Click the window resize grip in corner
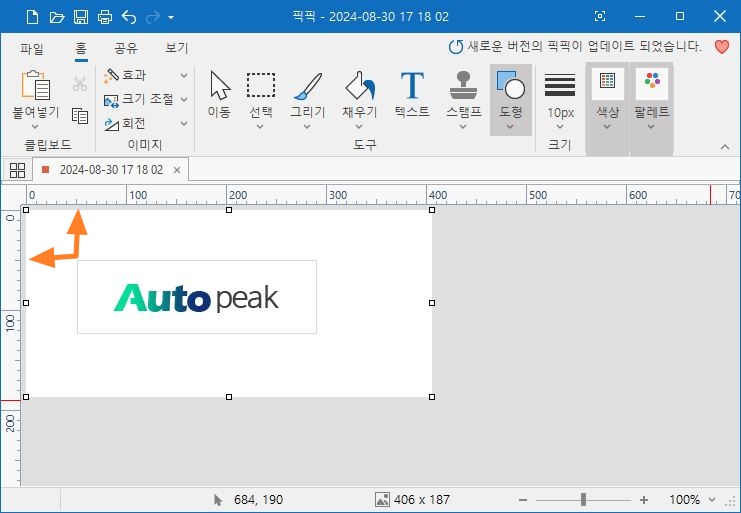Viewport: 741px width, 513px height. click(x=731, y=503)
